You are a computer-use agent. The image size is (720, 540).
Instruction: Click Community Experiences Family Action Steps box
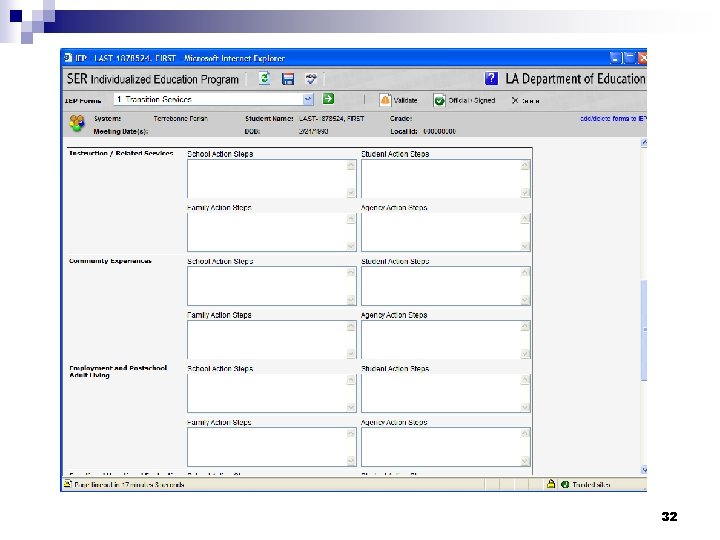(x=271, y=340)
